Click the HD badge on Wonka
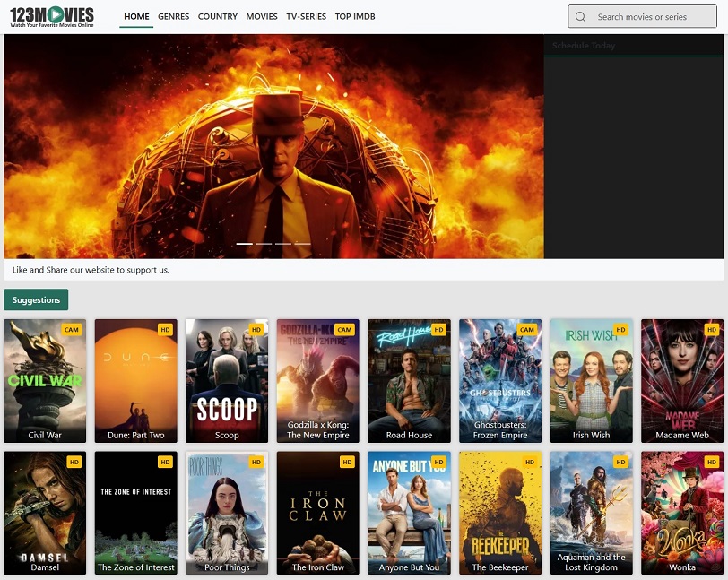Viewport: 728px width, 580px height. 712,462
